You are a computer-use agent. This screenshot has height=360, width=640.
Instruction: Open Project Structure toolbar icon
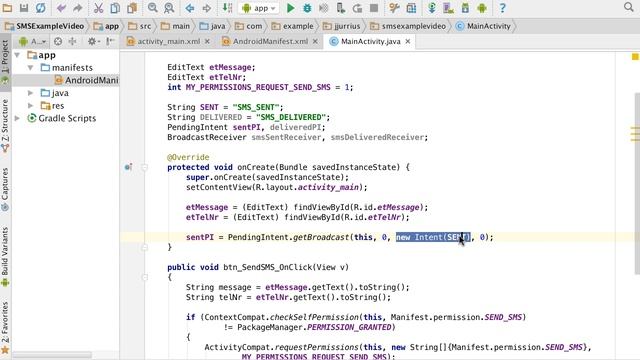click(411, 8)
